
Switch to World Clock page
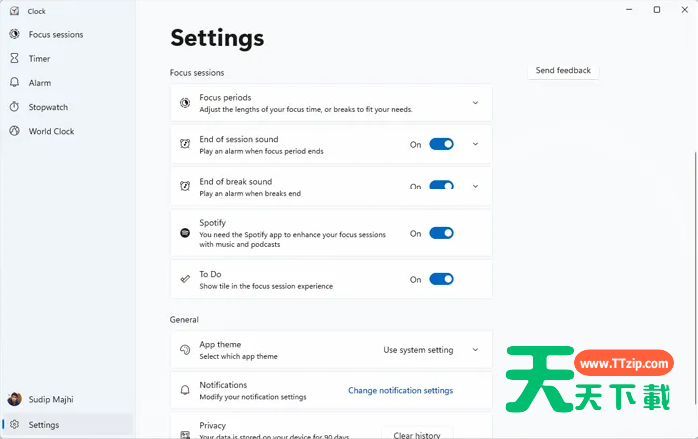tap(51, 131)
